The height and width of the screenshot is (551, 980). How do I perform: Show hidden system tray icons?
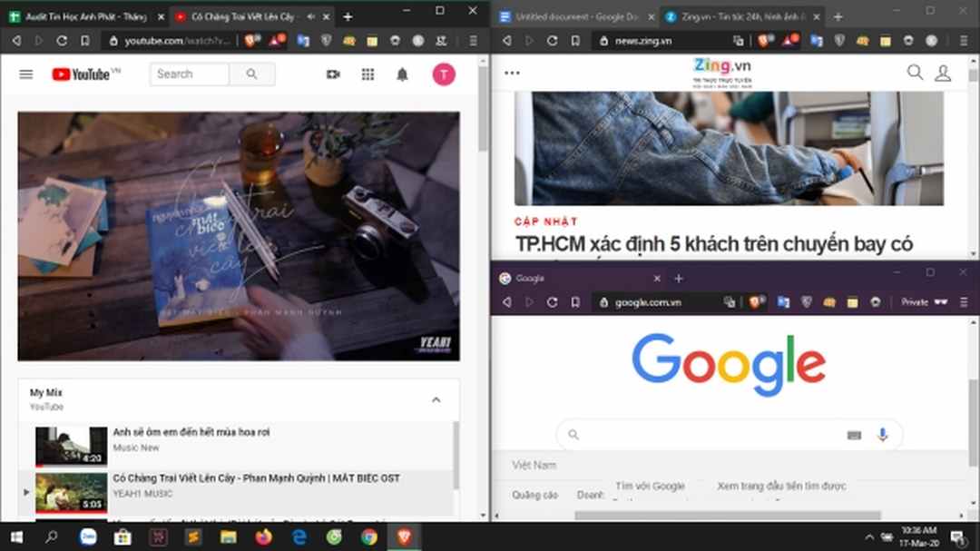click(869, 536)
